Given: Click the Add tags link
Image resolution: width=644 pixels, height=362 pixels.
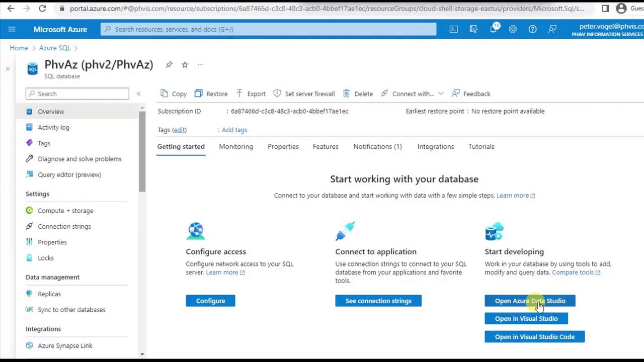Looking at the screenshot, I should [x=234, y=130].
